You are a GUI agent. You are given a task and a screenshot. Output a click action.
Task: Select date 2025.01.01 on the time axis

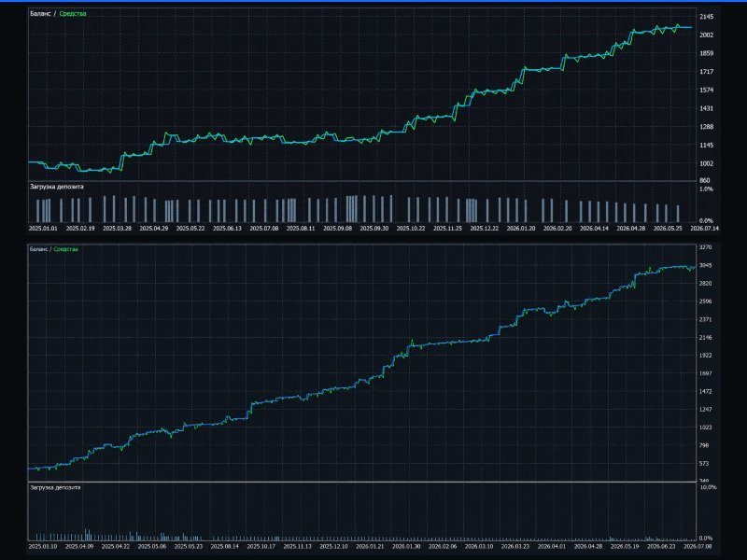point(43,229)
